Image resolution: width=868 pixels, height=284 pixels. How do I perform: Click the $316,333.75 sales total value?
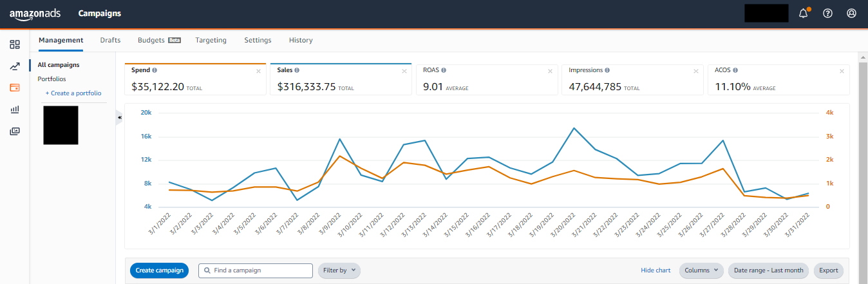pos(307,86)
